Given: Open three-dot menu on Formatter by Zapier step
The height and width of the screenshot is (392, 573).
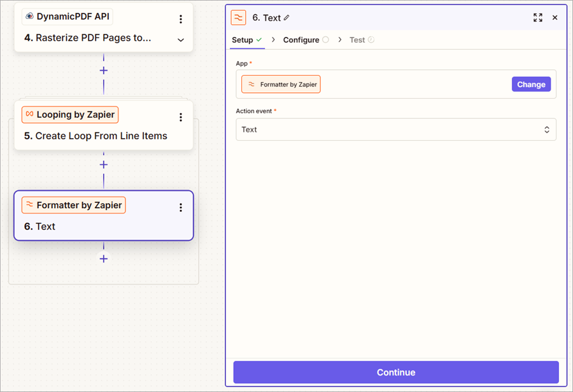Looking at the screenshot, I should 181,207.
